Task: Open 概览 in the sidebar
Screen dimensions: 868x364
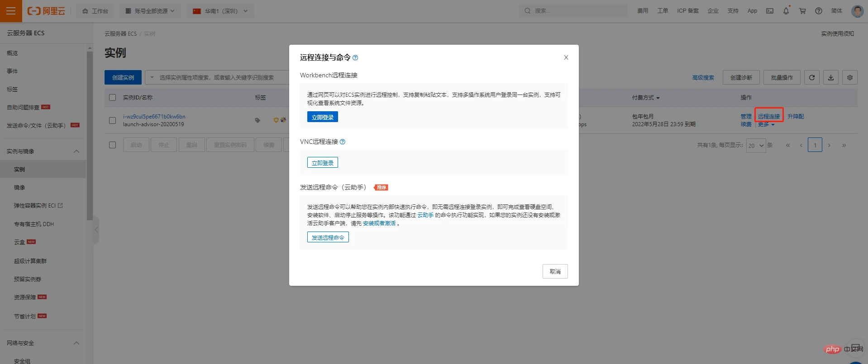Action: (12, 53)
